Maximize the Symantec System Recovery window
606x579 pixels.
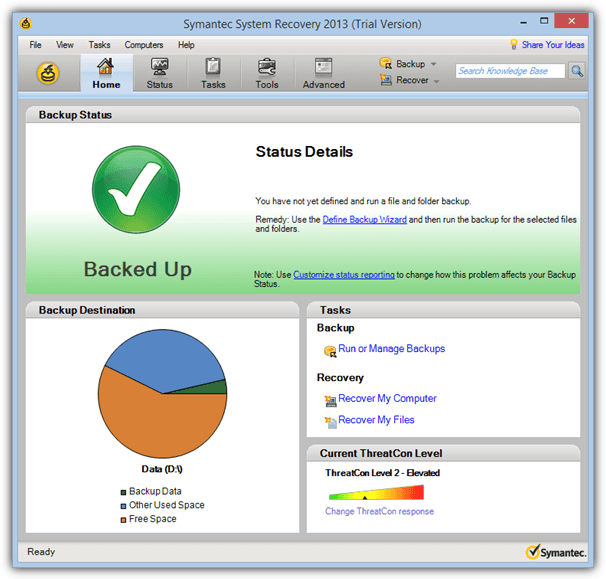(544, 21)
